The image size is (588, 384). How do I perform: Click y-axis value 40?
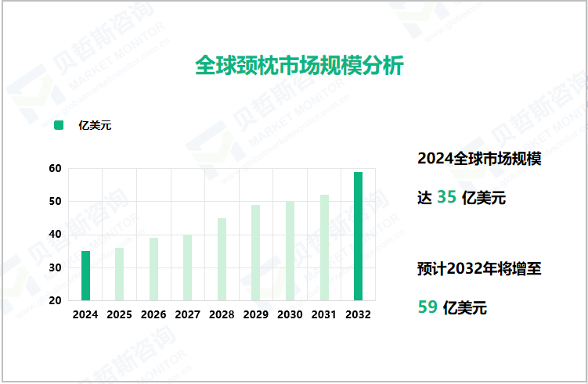(55, 235)
